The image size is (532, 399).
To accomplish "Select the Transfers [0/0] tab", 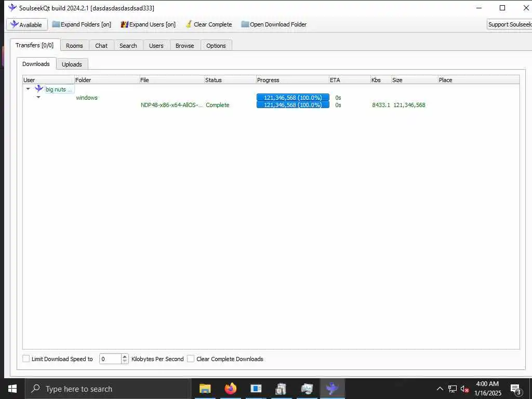I will [x=35, y=45].
